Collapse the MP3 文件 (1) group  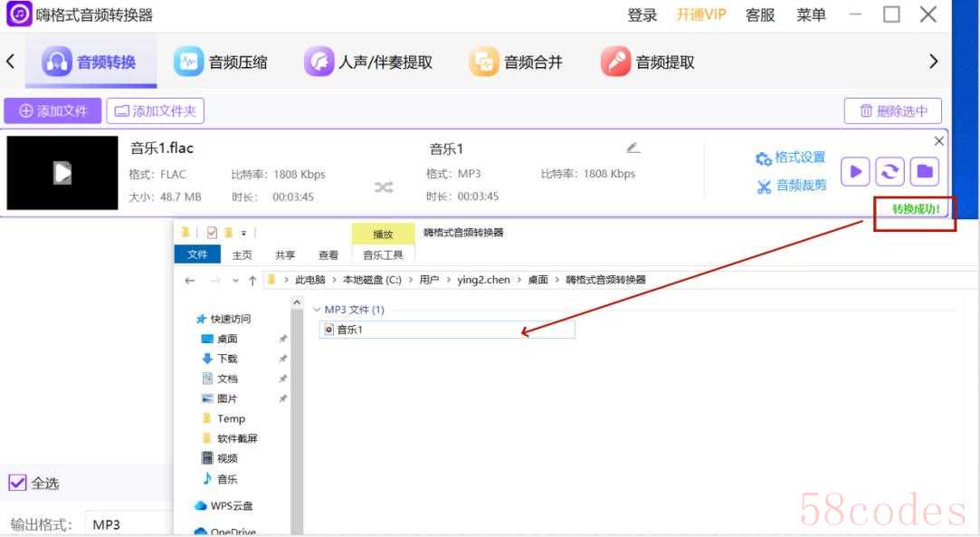click(x=316, y=310)
